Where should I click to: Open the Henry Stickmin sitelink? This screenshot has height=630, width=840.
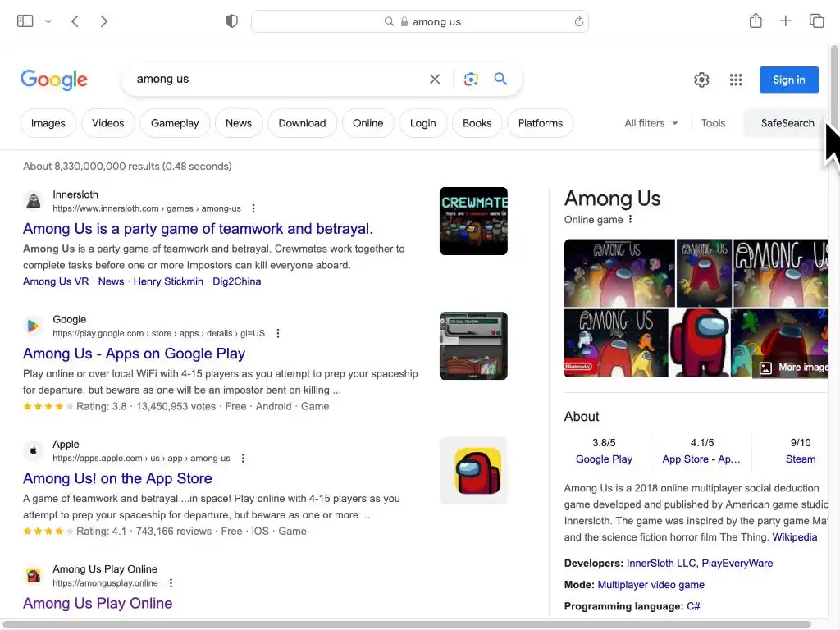(168, 281)
